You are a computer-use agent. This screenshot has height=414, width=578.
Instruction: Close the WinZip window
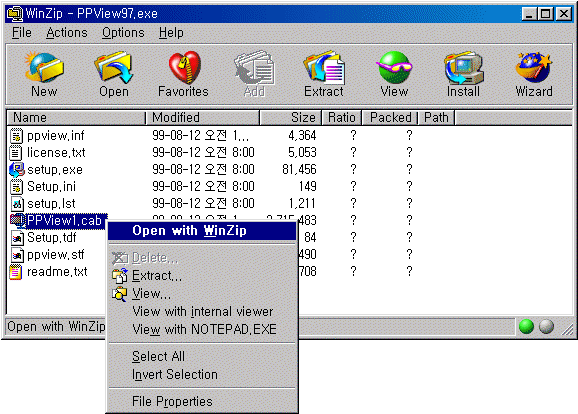[564, 14]
